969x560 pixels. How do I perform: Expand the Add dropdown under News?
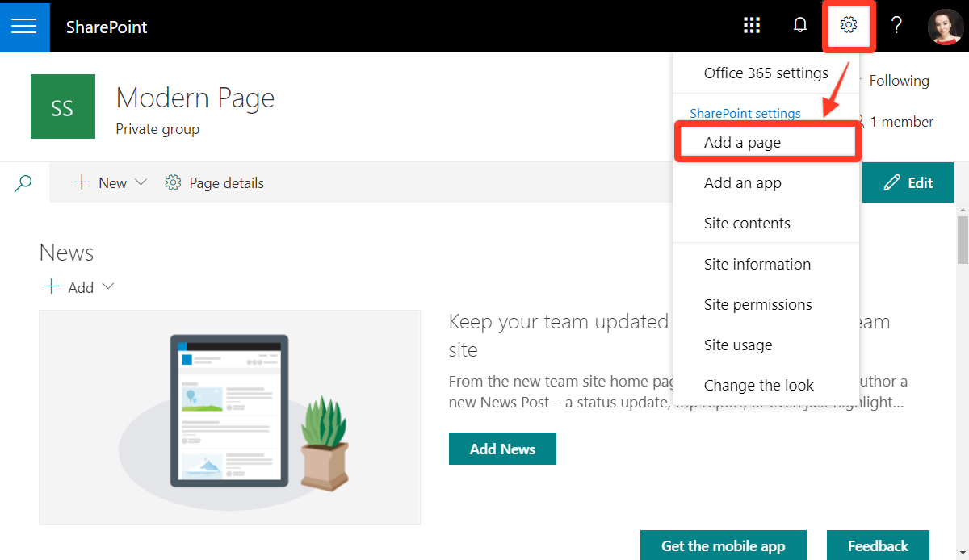coord(109,286)
